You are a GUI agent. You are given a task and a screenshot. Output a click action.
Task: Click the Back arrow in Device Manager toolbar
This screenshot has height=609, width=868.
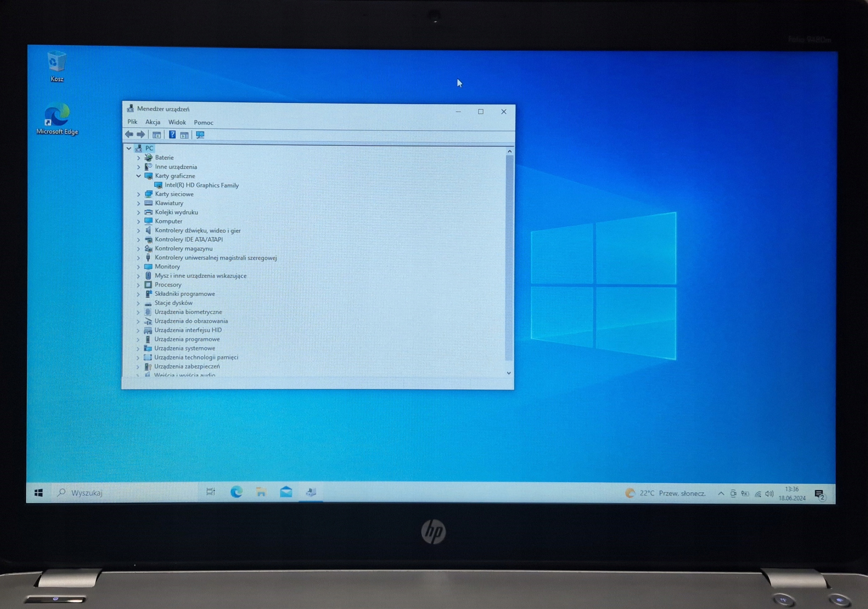coord(129,134)
